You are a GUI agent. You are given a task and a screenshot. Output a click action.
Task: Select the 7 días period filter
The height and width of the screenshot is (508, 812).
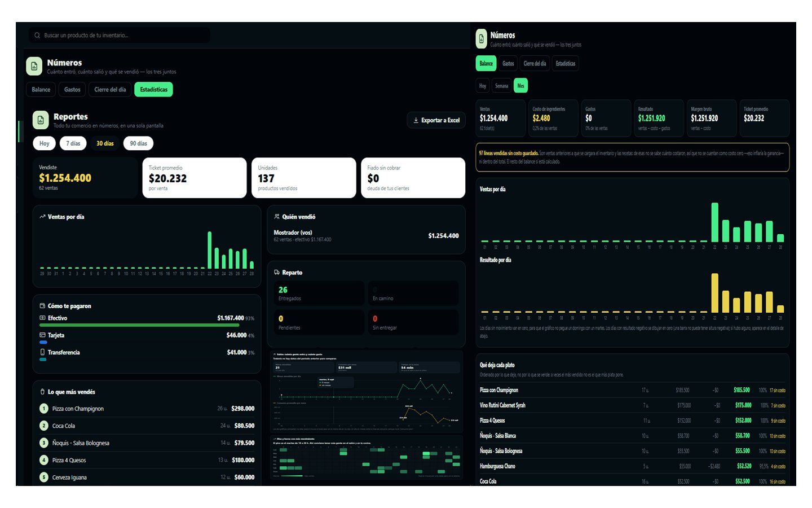[x=73, y=143]
